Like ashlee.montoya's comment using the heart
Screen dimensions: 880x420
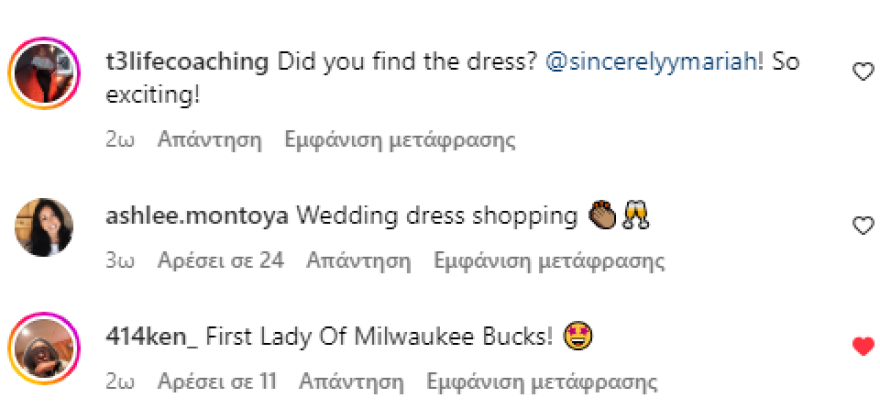click(862, 226)
